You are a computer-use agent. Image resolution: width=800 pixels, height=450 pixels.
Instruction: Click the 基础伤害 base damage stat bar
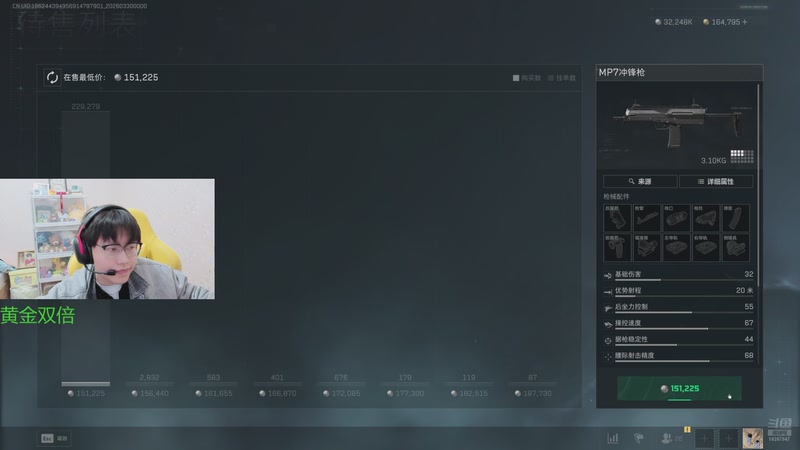(684, 280)
